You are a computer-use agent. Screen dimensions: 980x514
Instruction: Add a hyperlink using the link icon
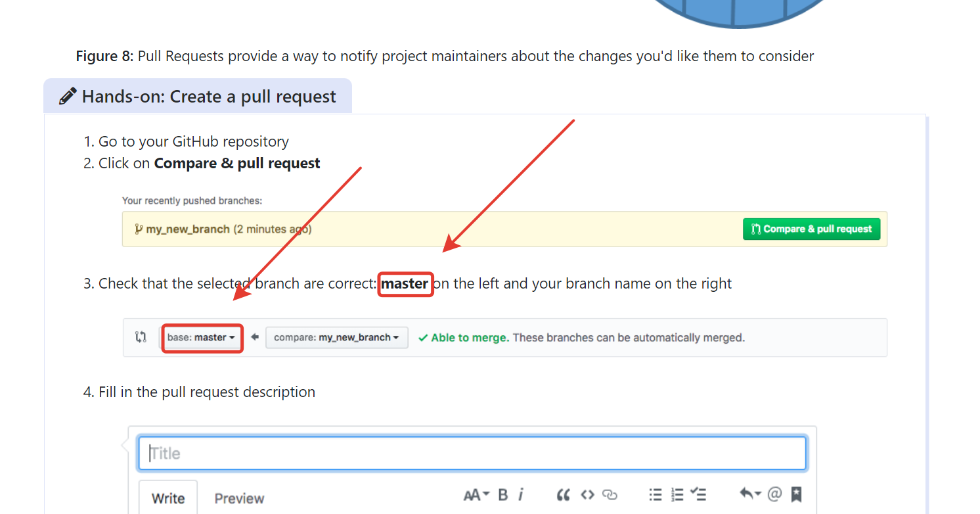610,495
